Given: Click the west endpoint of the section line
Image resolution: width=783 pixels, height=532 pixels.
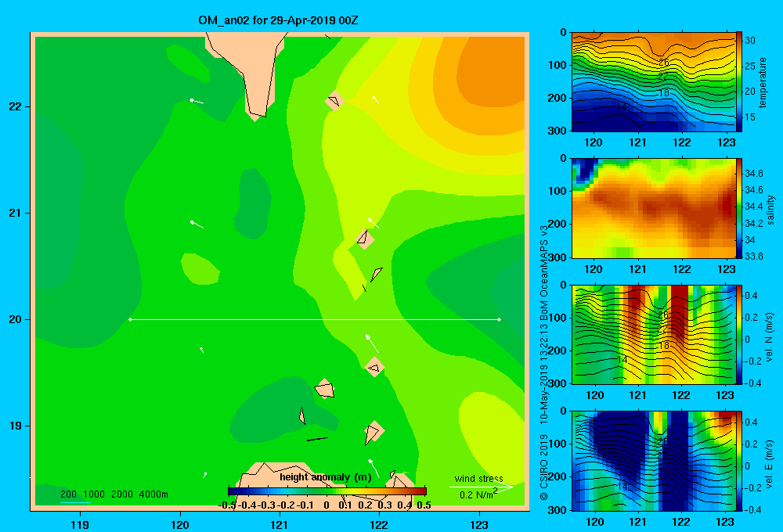Looking at the screenshot, I should click(x=130, y=319).
